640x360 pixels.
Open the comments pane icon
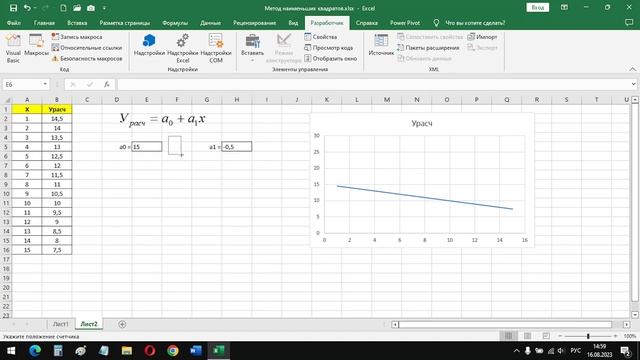pyautogui.click(x=629, y=23)
